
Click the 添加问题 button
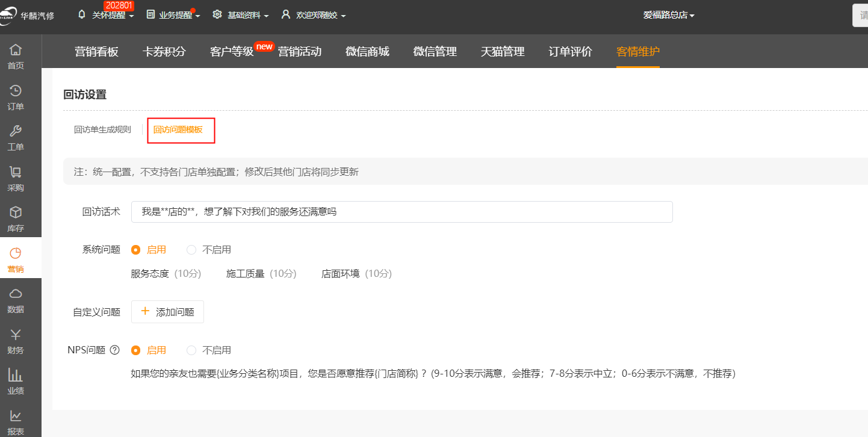(x=167, y=312)
